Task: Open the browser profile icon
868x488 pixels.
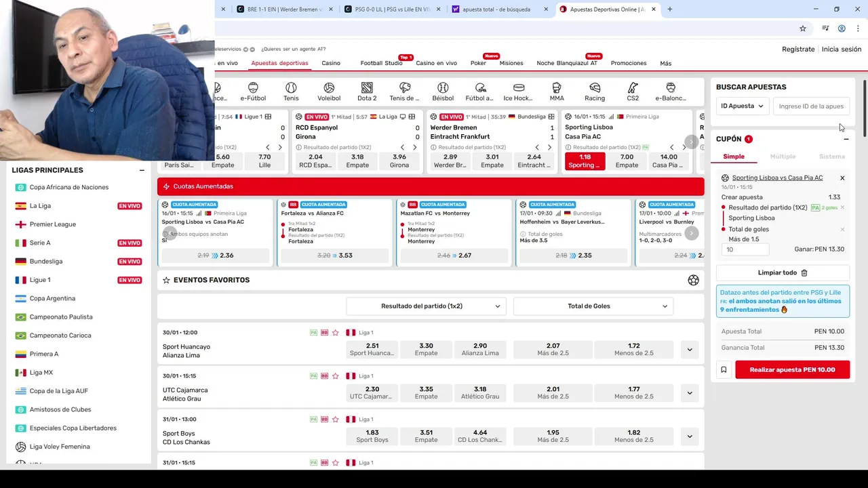Action: pyautogui.click(x=842, y=28)
